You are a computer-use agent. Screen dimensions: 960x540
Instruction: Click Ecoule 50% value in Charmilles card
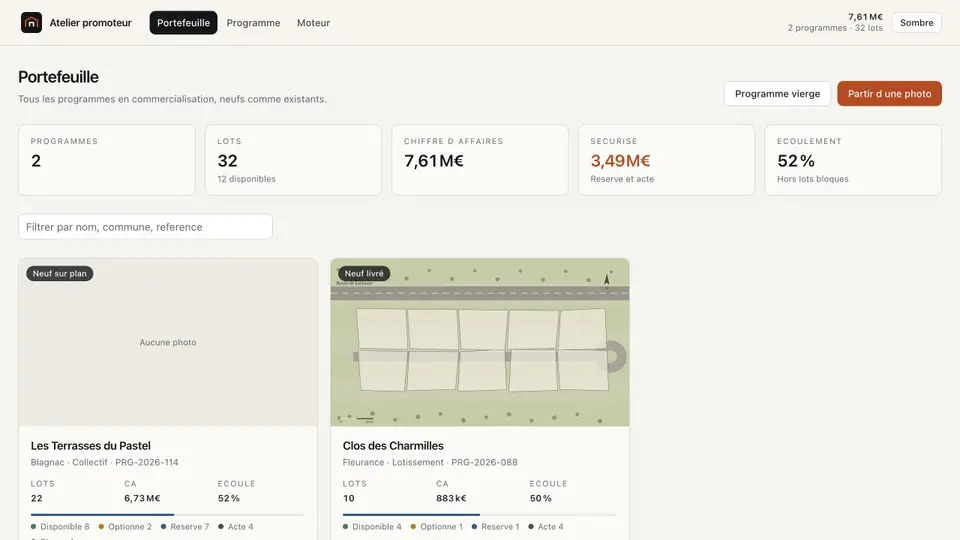541,498
